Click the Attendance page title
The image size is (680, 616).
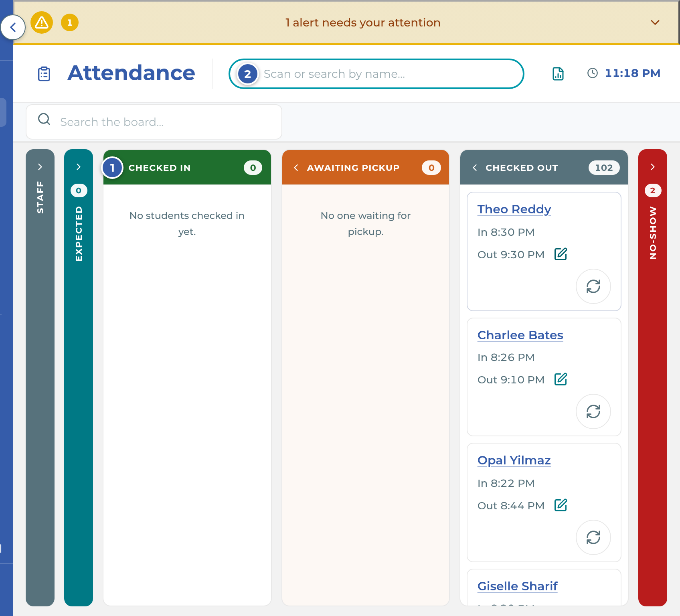click(x=131, y=73)
